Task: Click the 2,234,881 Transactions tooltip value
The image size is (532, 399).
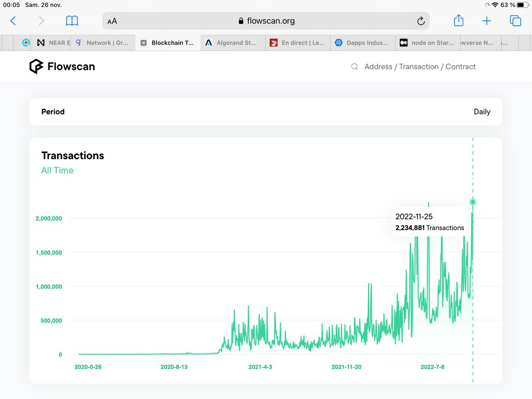Action: click(x=430, y=228)
